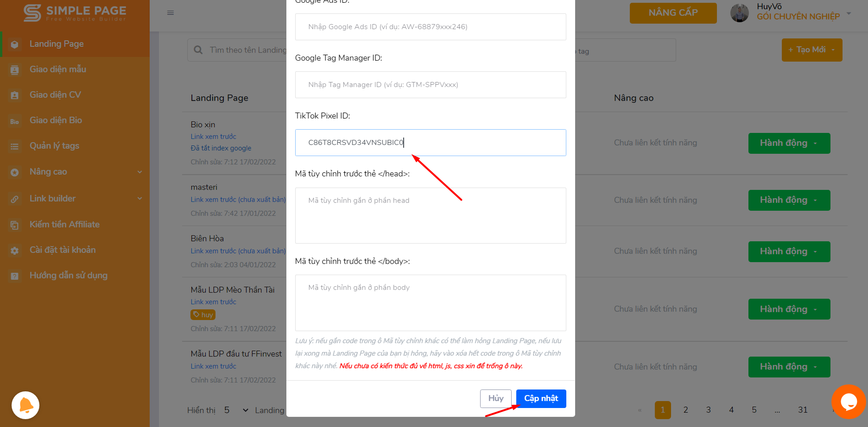Open Hành động dropdown for Mẫu LDP Mèo Thần Tài
Screen dimensions: 868x427
pos(789,309)
